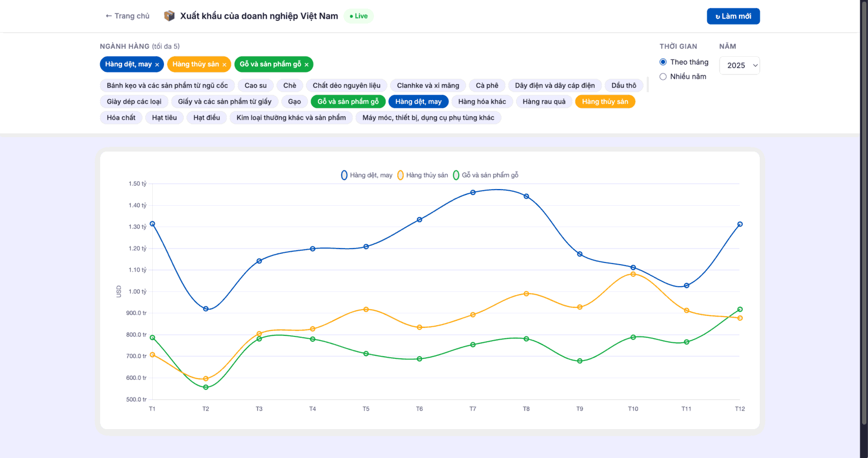This screenshot has height=458, width=868.
Task: Remove the Gỗ và sản phẩm gỗ tag
Action: tap(306, 65)
